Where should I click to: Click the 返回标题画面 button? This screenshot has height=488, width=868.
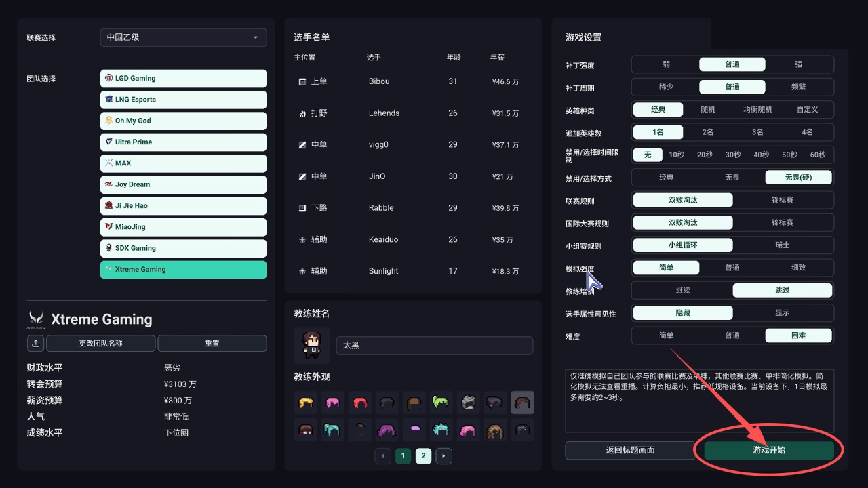tap(630, 450)
